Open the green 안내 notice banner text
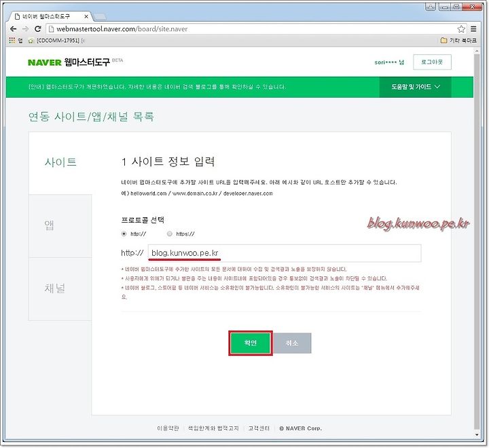The image size is (489, 448). [x=157, y=87]
